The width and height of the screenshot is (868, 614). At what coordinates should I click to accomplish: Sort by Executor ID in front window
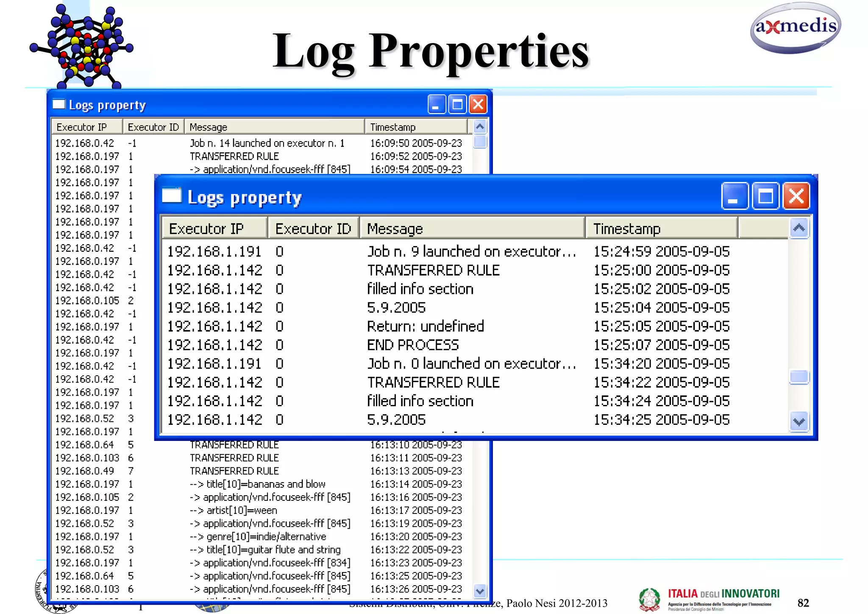(313, 229)
